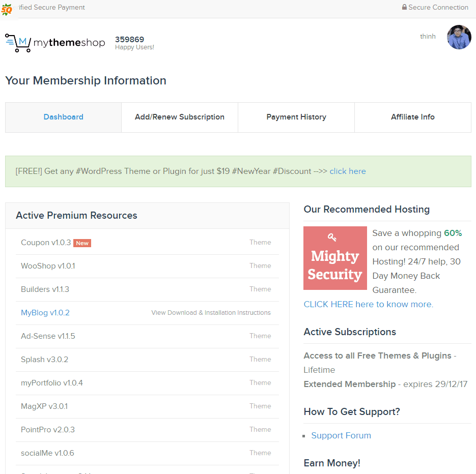Click the New badge beside Coupon

pyautogui.click(x=82, y=243)
